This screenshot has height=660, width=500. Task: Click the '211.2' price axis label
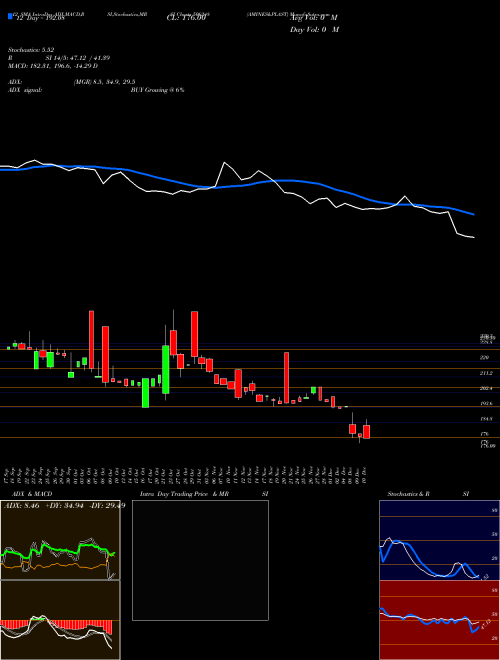pos(486,373)
